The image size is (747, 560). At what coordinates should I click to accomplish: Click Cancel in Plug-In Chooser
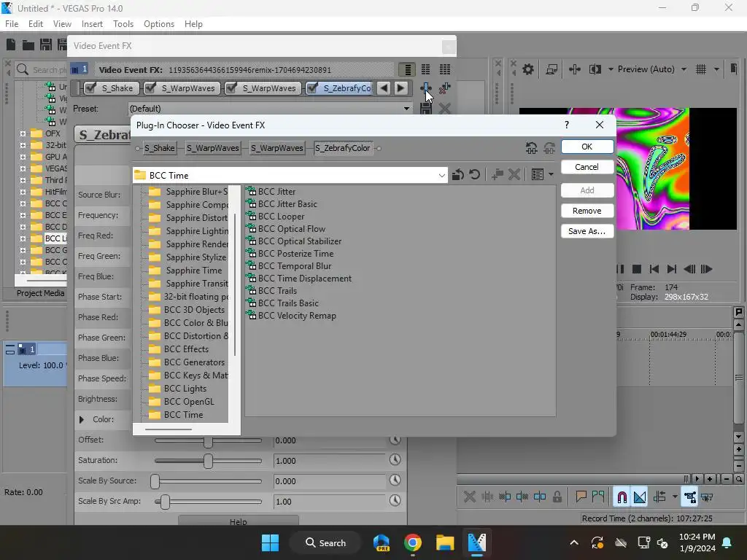click(587, 167)
